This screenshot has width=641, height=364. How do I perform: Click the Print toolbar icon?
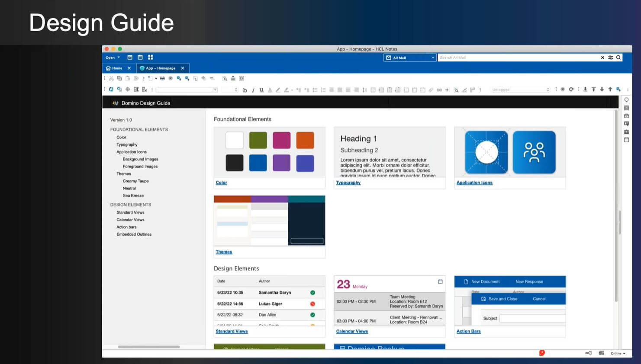click(162, 79)
